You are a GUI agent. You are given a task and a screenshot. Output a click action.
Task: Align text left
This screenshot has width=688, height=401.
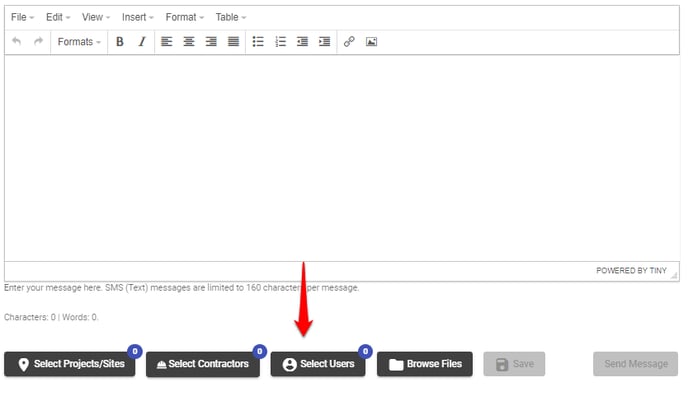click(166, 42)
